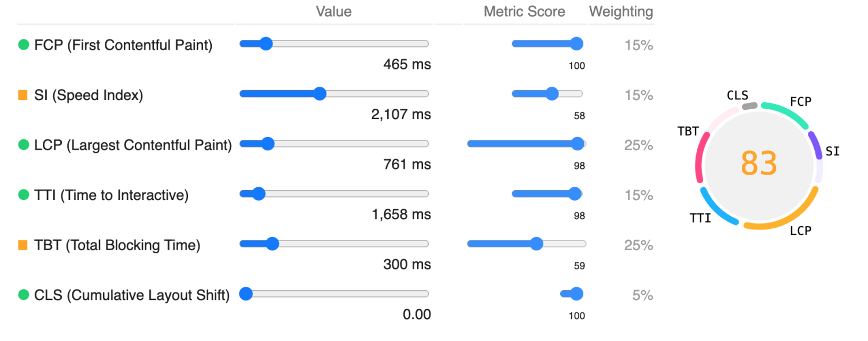Screen dimensions: 868x341
Task: Click the green TTI status dot
Action: [x=24, y=195]
